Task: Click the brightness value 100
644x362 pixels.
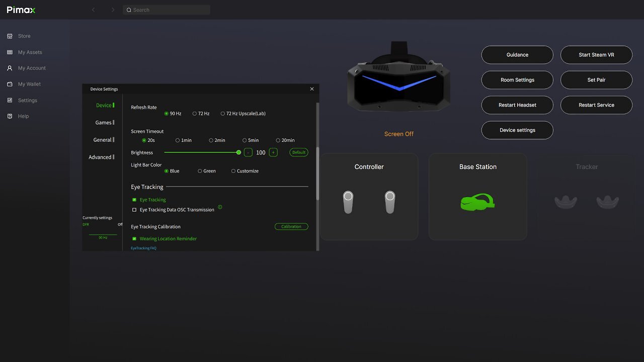Action: click(x=261, y=152)
